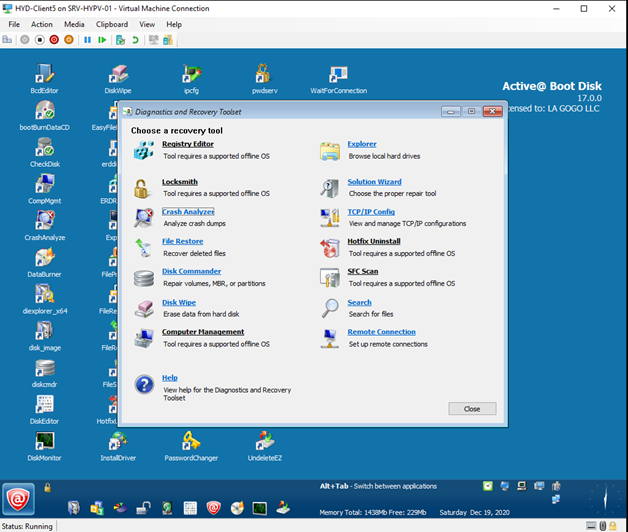The width and height of the screenshot is (628, 532).
Task: Click the SFC Scan icon
Action: click(x=330, y=278)
